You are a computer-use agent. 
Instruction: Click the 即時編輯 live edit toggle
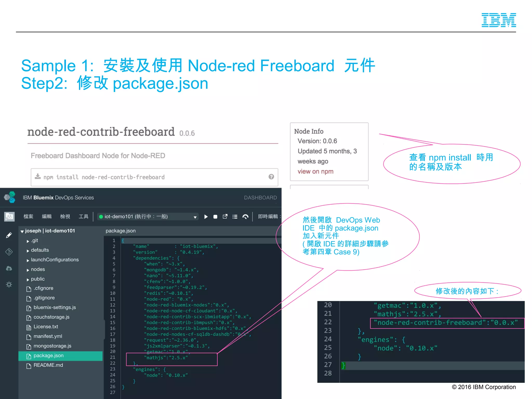click(x=269, y=217)
